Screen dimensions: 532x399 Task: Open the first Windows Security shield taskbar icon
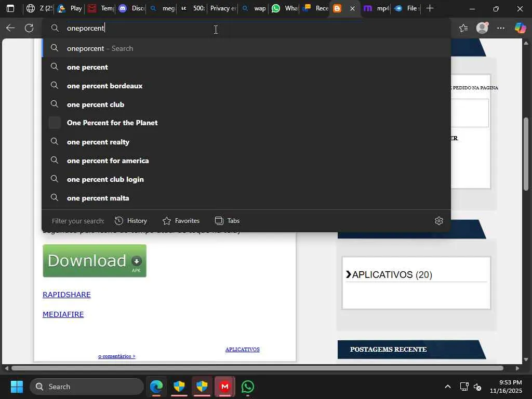click(x=179, y=387)
